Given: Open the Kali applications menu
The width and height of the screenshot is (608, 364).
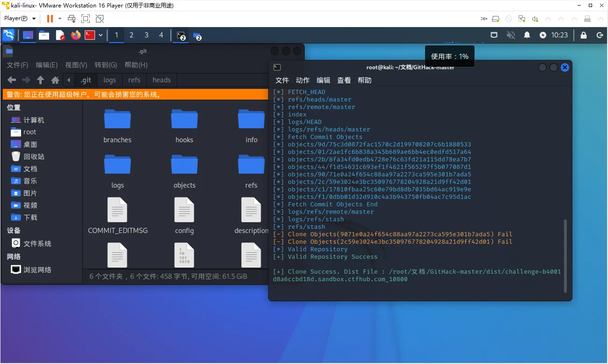Looking at the screenshot, I should 8,35.
